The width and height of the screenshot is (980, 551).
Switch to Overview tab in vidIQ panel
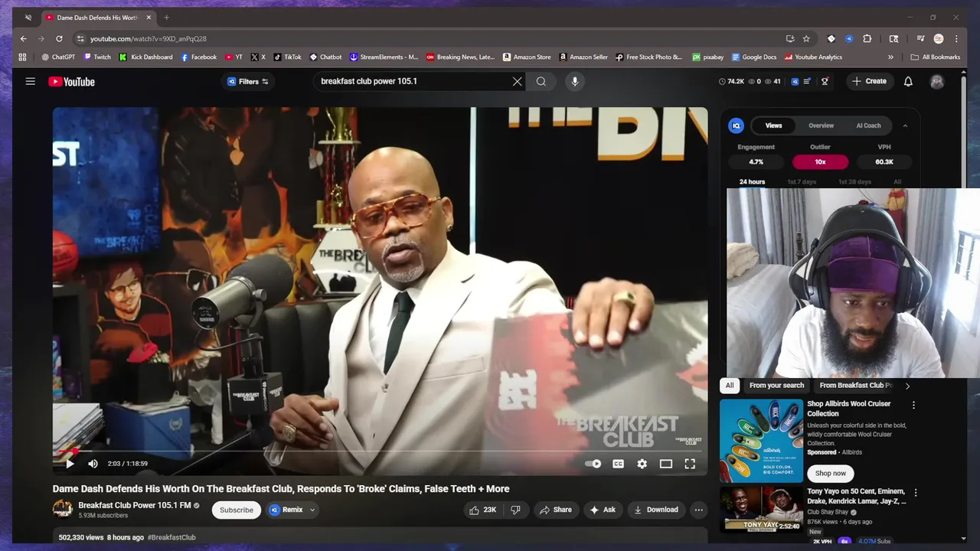(821, 126)
